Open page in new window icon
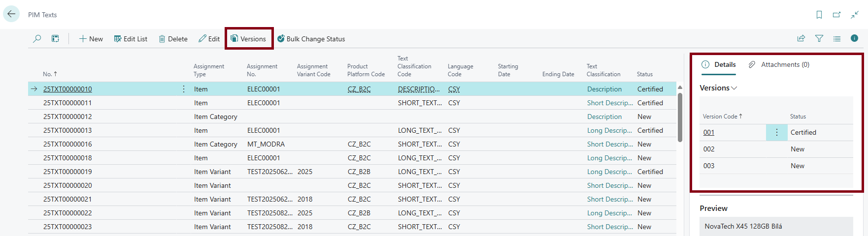 click(x=836, y=15)
